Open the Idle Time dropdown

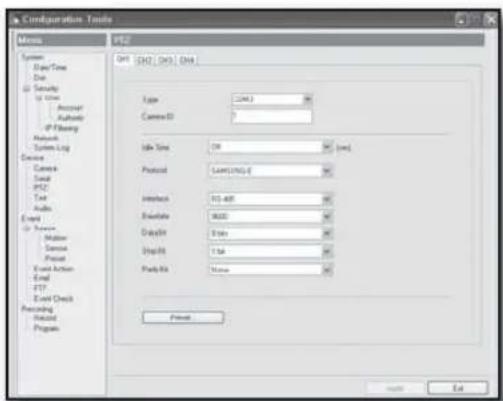(x=270, y=147)
